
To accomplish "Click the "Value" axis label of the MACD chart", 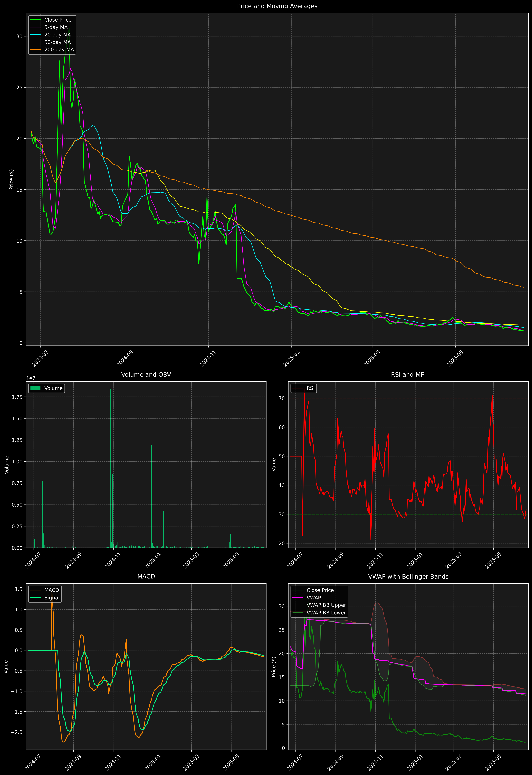I will point(6,667).
